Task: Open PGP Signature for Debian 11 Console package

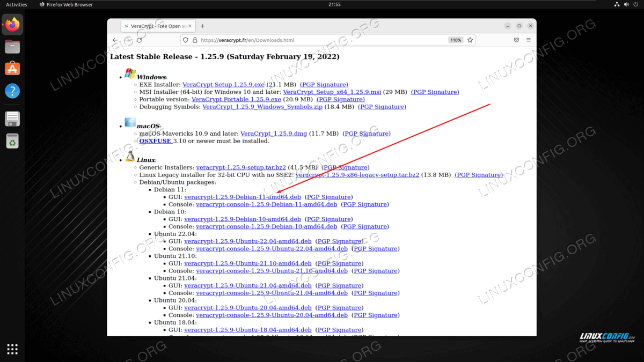Action: pyautogui.click(x=365, y=204)
